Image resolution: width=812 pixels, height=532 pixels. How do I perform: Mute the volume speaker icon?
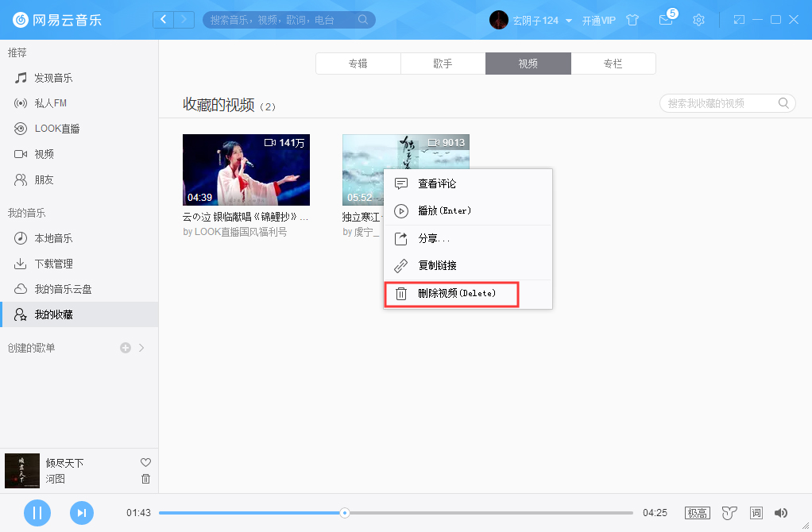(x=782, y=513)
